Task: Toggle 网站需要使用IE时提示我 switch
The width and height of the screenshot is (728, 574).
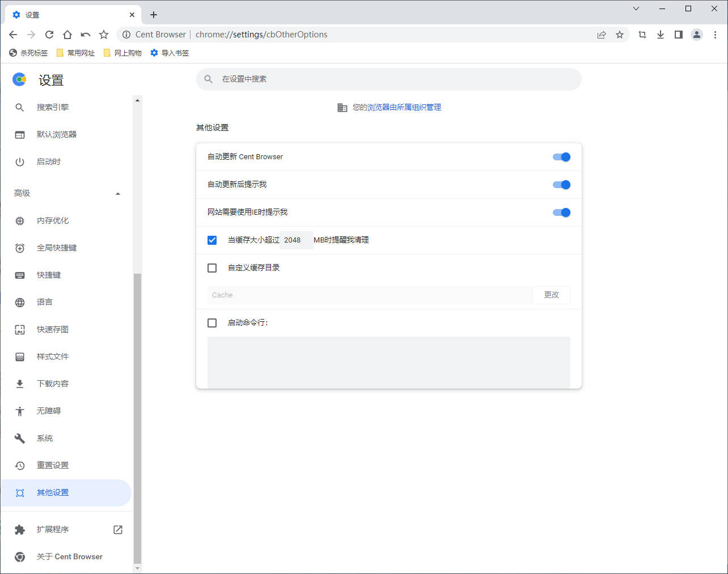Action: point(561,212)
